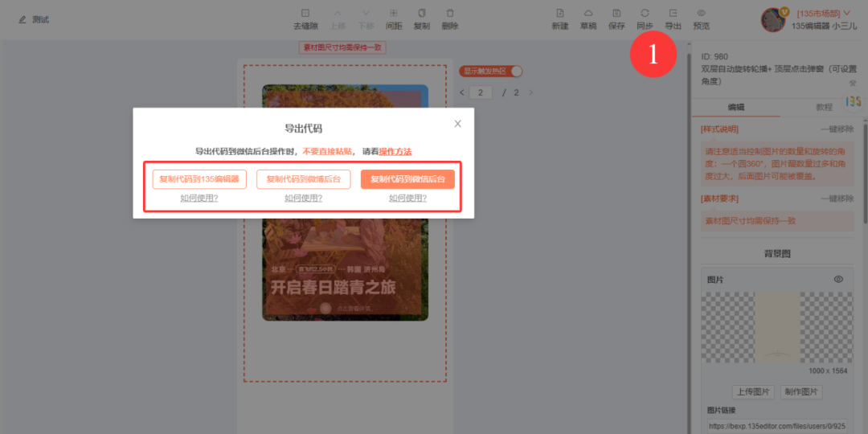Open 如何使用? under 微博后台 button
This screenshot has width=868, height=434.
pos(303,198)
